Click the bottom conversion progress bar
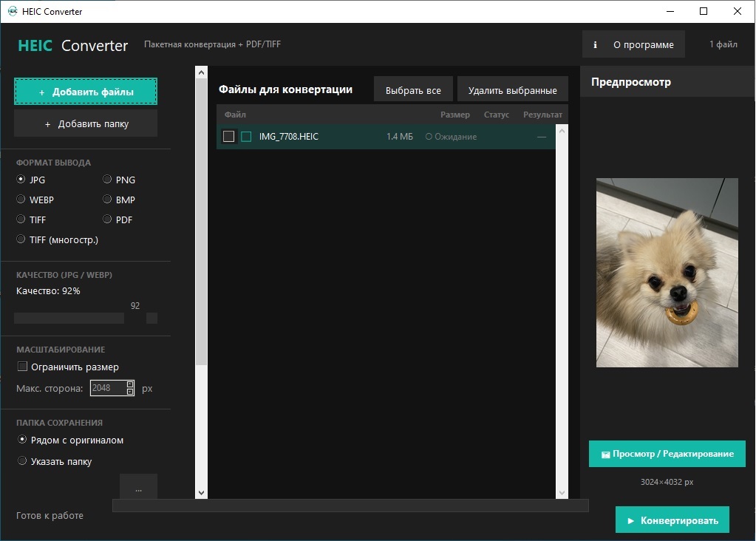The width and height of the screenshot is (756, 541). 350,506
